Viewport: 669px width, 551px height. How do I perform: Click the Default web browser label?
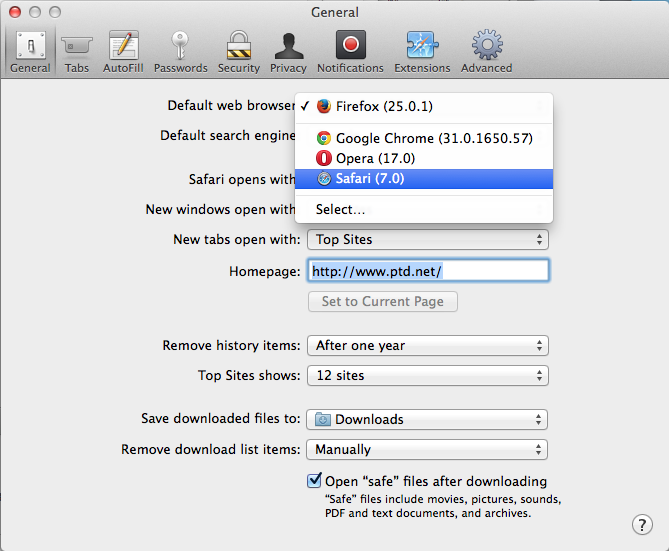coord(231,105)
